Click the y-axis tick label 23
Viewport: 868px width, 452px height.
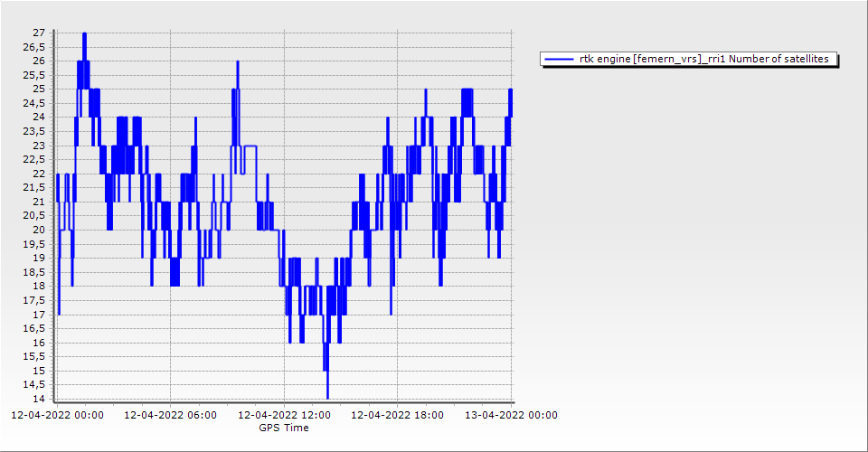coord(39,146)
